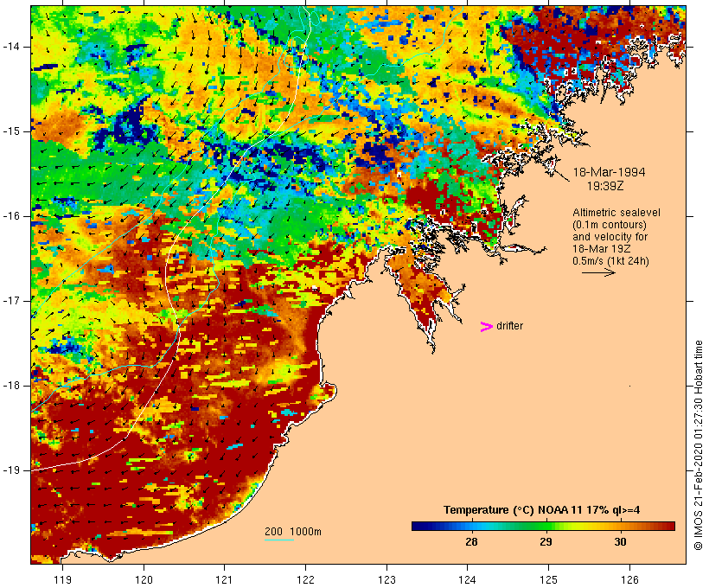Click the magenta drifter marker symbol
Screen dimensions: 709x588
[487, 326]
